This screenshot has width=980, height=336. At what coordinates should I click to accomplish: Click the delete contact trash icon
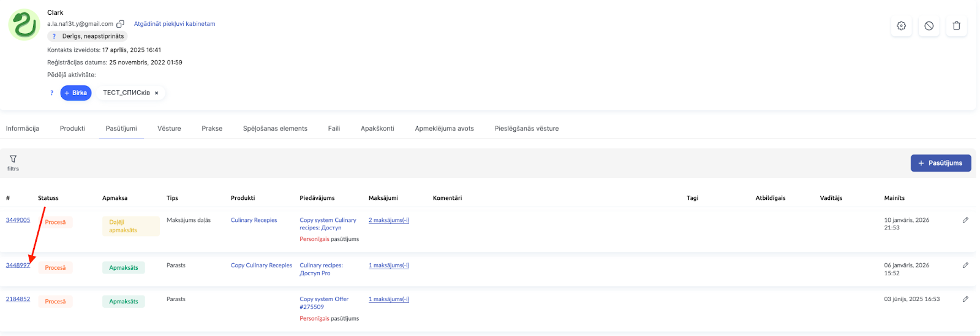[x=956, y=26]
